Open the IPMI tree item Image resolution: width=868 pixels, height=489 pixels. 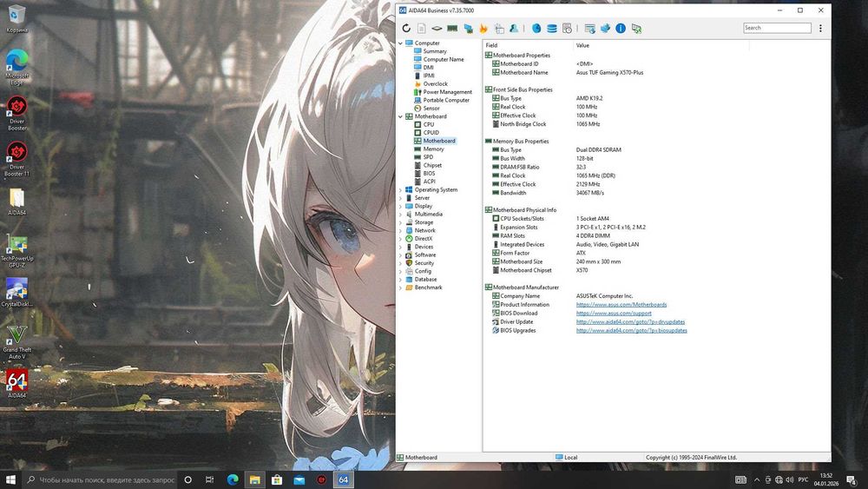[429, 76]
